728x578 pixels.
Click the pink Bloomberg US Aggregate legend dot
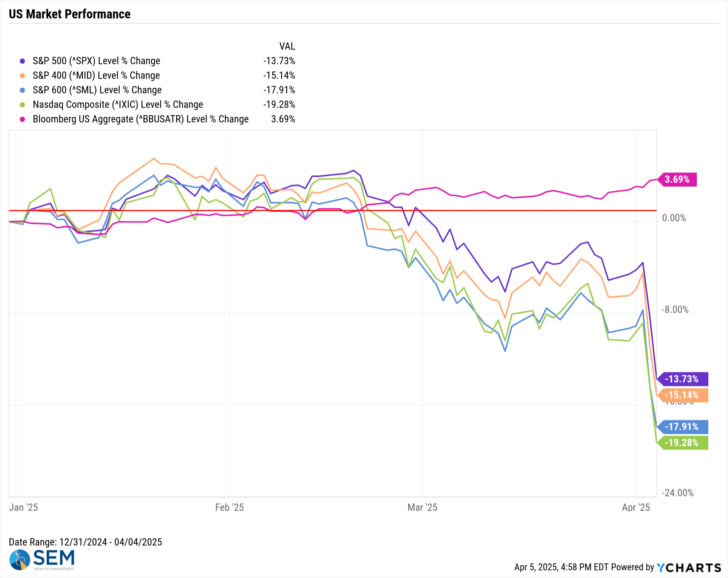pyautogui.click(x=23, y=119)
